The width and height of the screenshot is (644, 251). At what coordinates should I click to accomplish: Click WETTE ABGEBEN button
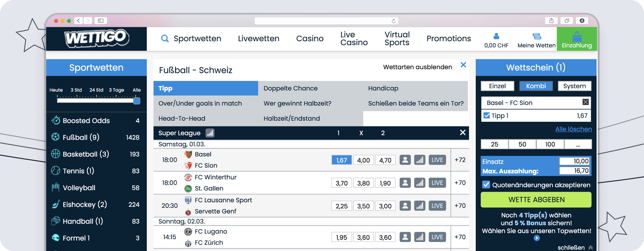point(536,200)
